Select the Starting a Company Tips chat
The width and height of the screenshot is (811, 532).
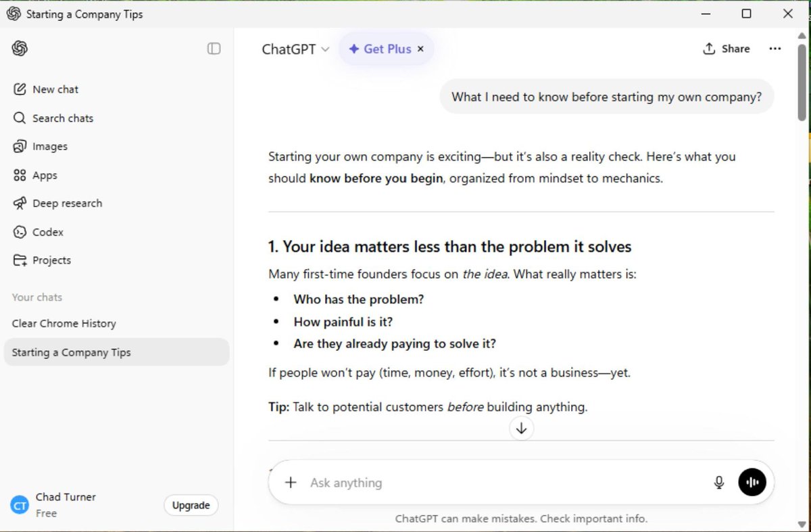pos(116,352)
